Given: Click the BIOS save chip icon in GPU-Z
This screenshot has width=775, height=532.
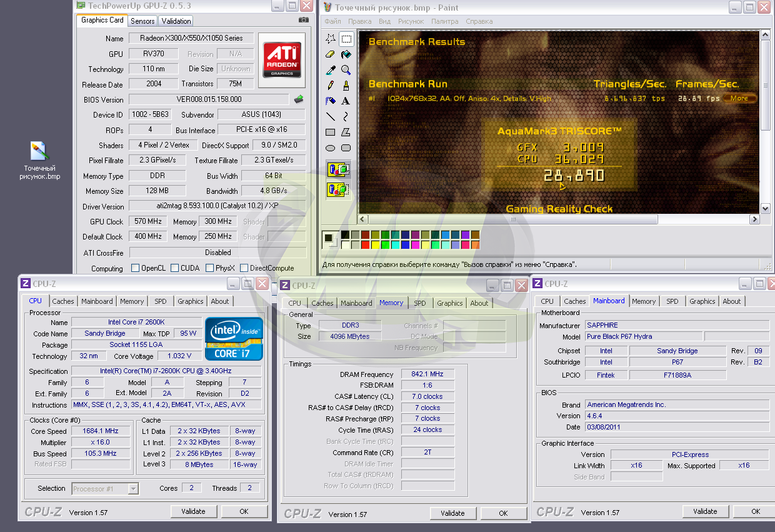Looking at the screenshot, I should 299,99.
